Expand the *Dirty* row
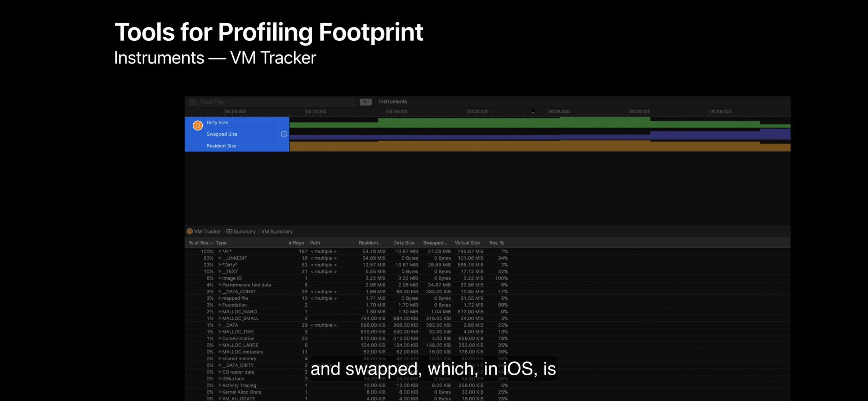Screen dimensions: 868x401 coord(220,265)
